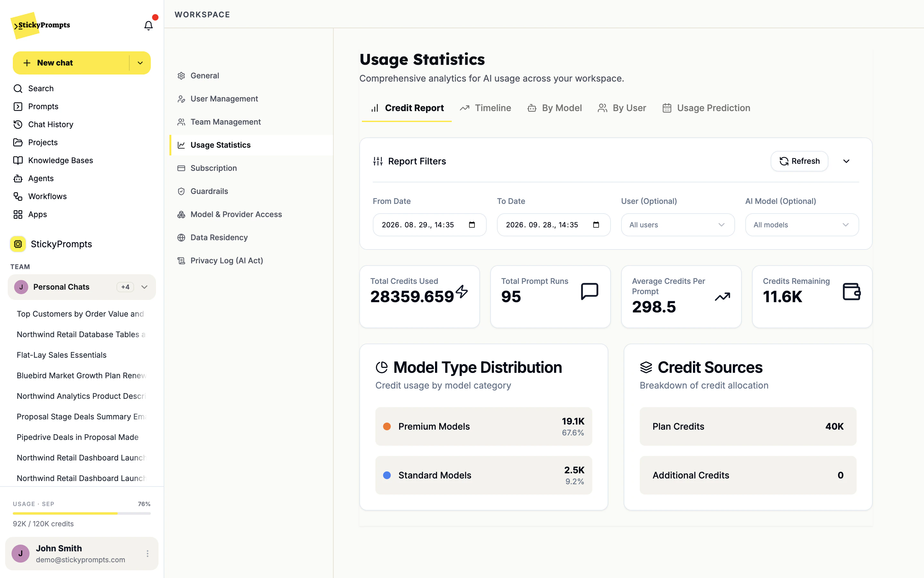This screenshot has width=924, height=578.
Task: Switch to the Usage Prediction tab
Action: pos(706,108)
